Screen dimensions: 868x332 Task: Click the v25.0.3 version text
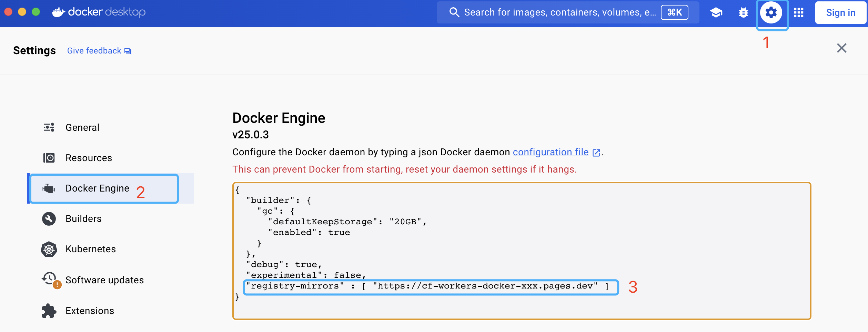(251, 135)
